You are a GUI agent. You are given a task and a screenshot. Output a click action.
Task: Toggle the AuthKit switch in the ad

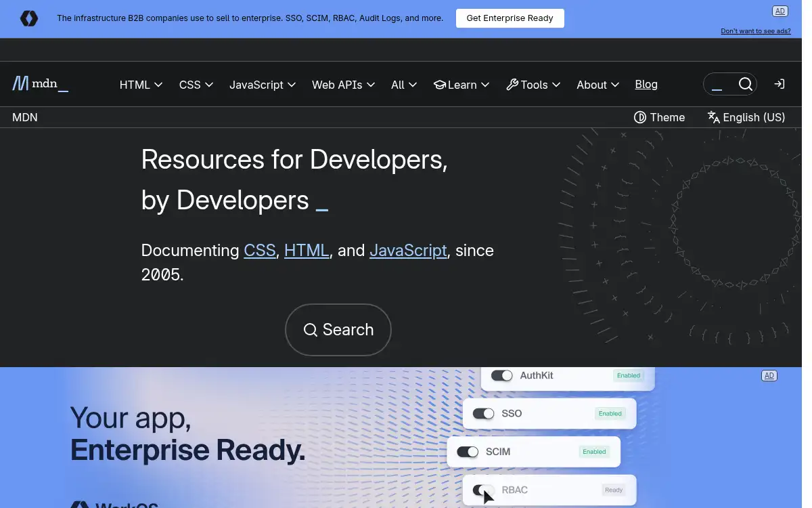click(x=501, y=375)
